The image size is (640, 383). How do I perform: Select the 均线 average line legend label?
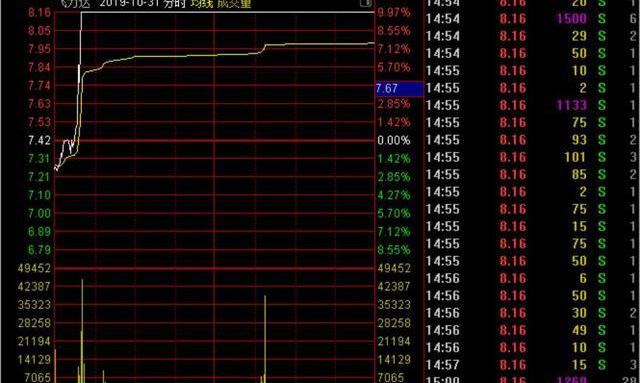click(x=201, y=4)
